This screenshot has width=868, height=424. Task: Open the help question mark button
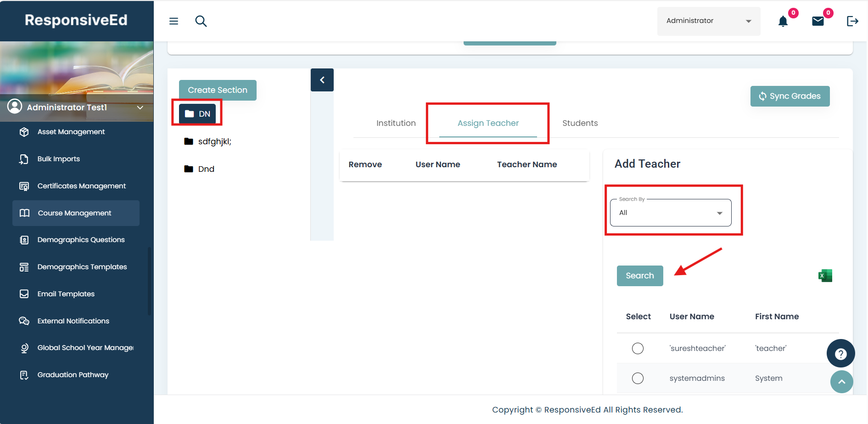pyautogui.click(x=840, y=354)
